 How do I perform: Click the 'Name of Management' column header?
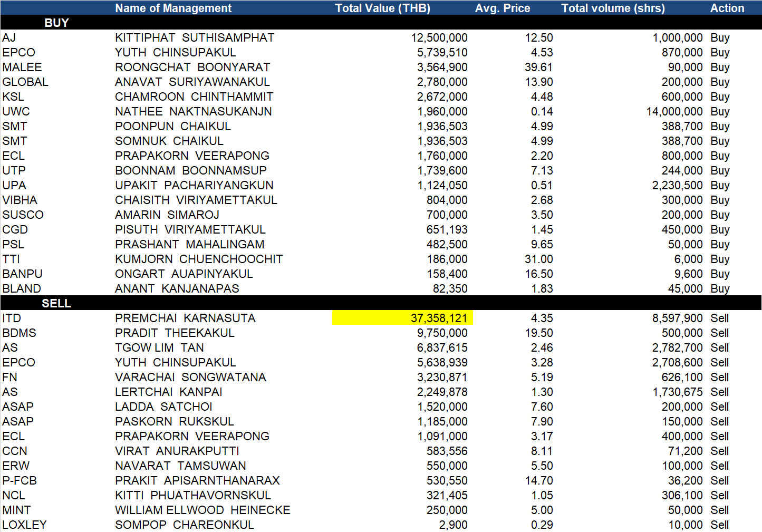click(x=173, y=8)
